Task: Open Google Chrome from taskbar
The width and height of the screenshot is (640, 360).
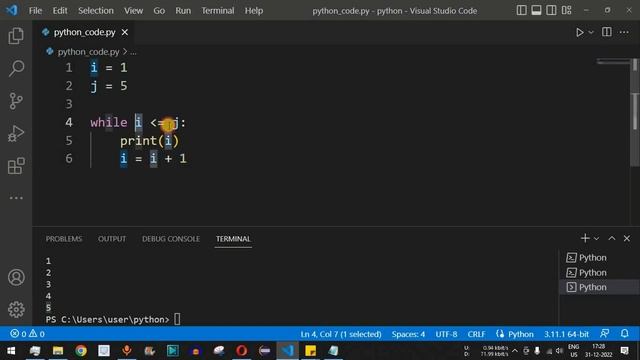Action: click(81, 351)
